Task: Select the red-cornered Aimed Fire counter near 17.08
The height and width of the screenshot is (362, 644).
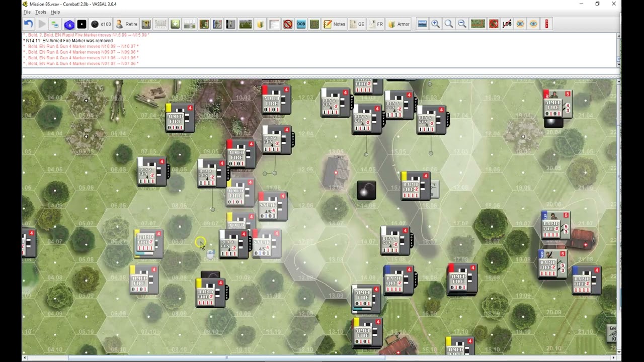Action: click(x=462, y=279)
